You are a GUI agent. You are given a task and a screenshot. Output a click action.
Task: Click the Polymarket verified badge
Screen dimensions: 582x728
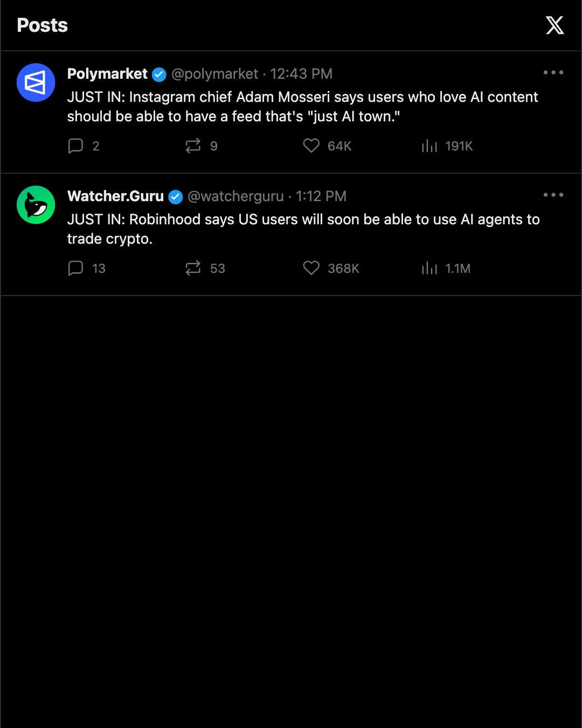point(159,74)
